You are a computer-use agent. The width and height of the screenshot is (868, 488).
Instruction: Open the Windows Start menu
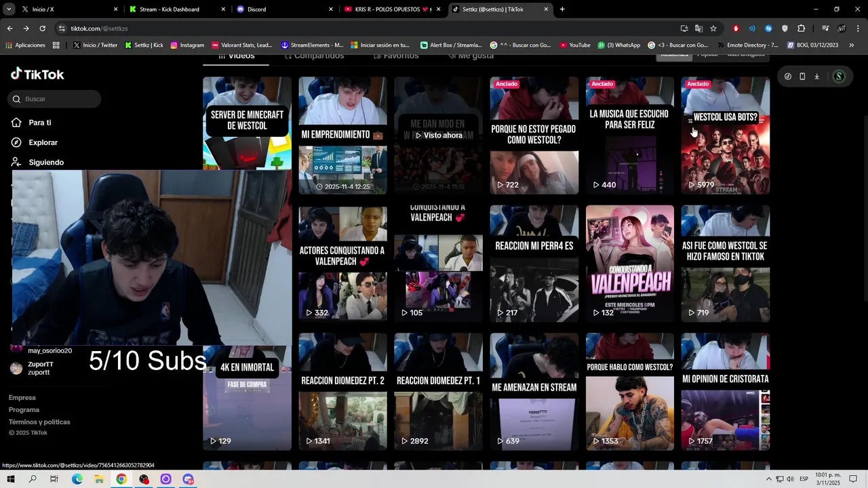click(x=11, y=479)
